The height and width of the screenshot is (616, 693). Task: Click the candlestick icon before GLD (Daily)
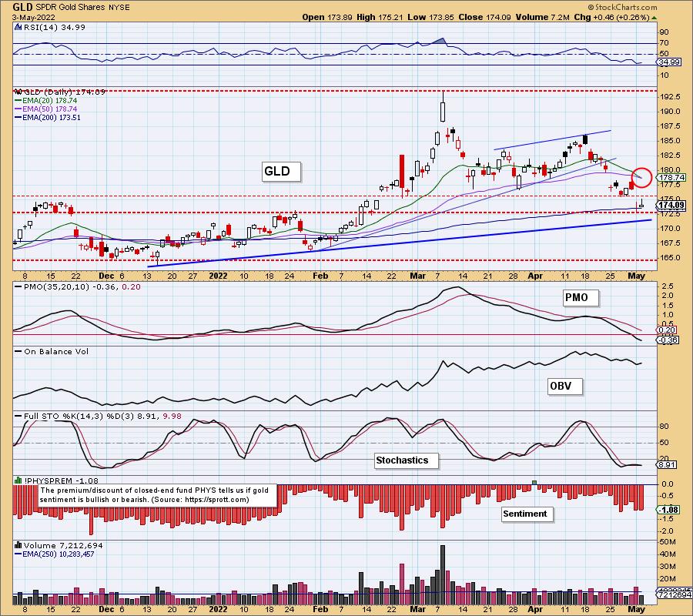(x=18, y=92)
